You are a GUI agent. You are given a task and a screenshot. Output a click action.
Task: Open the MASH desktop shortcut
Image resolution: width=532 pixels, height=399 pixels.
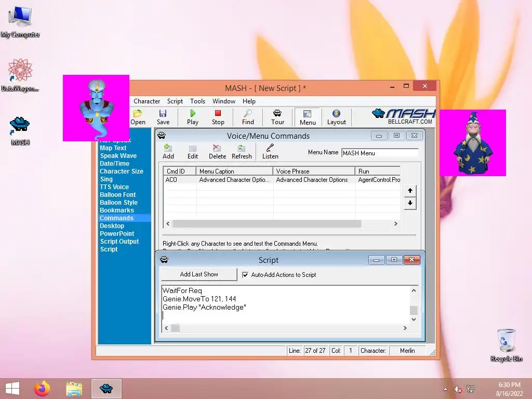tap(20, 130)
